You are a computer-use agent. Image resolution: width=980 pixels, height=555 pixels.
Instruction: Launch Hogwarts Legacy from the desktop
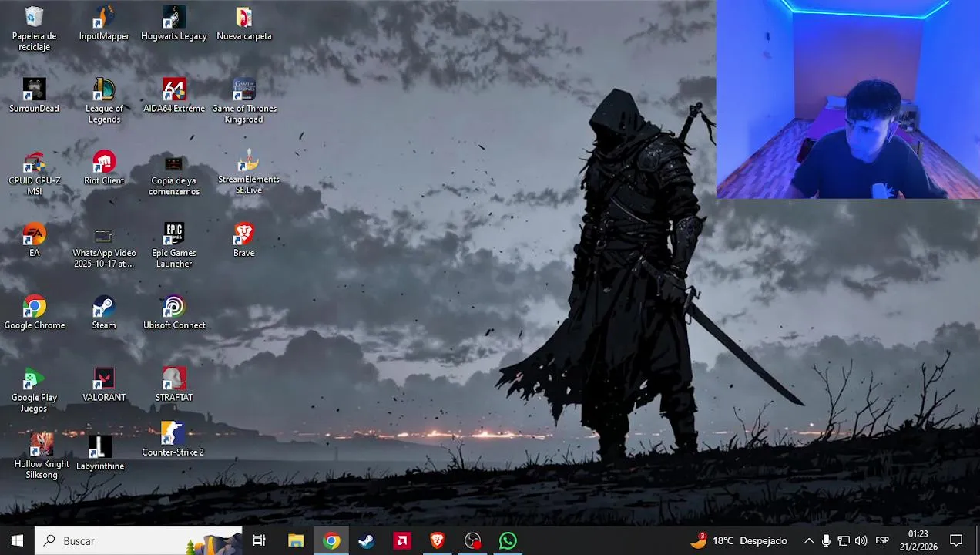coord(174,23)
